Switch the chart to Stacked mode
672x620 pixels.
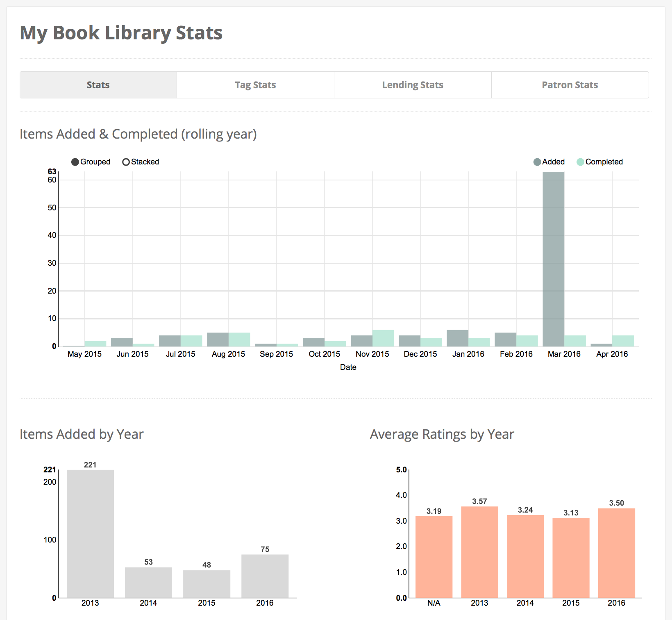126,162
